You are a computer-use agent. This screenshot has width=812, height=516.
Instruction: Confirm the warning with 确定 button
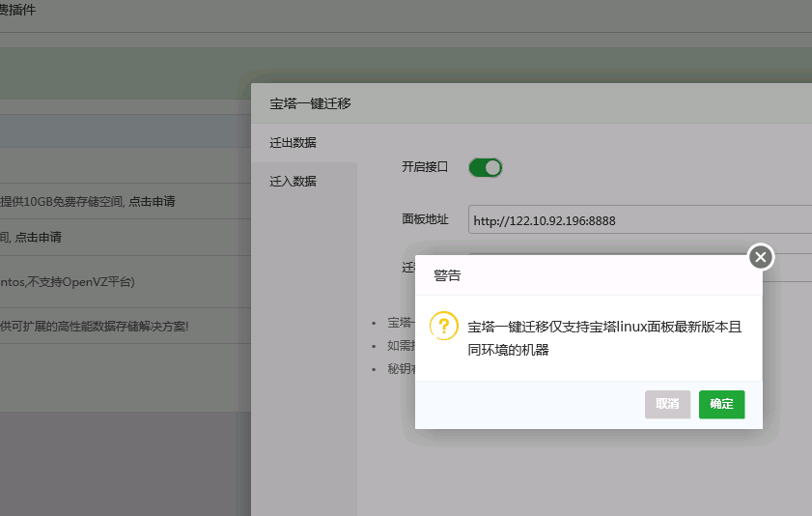[x=721, y=404]
